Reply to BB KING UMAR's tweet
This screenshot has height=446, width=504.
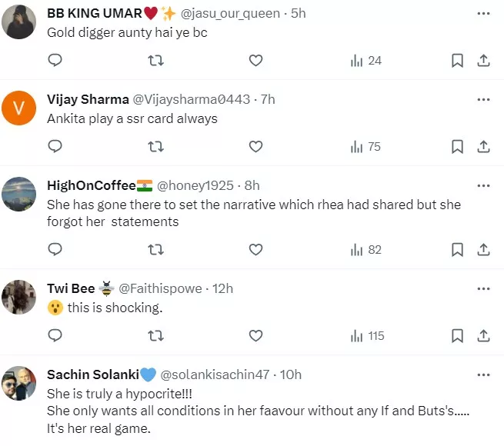click(55, 61)
